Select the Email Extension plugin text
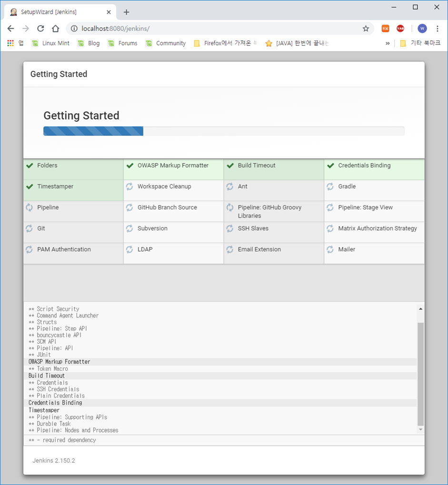The width and height of the screenshot is (448, 485). point(259,249)
